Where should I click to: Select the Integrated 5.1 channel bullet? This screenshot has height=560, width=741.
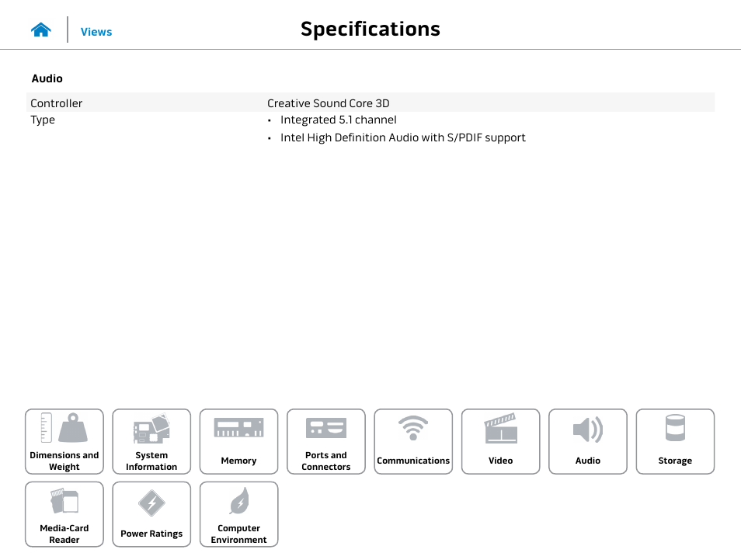click(x=339, y=120)
